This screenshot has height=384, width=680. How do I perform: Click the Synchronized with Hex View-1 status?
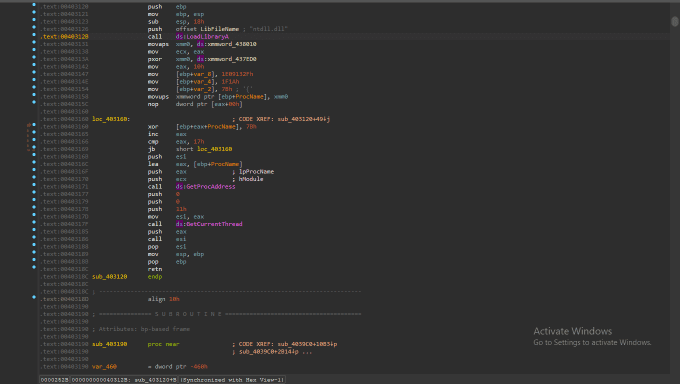pyautogui.click(x=232, y=380)
